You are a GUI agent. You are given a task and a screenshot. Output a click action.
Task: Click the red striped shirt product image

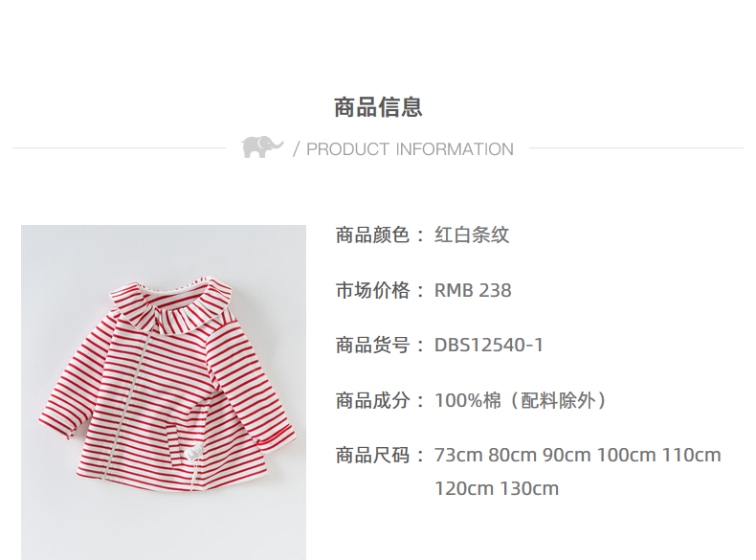click(x=164, y=392)
